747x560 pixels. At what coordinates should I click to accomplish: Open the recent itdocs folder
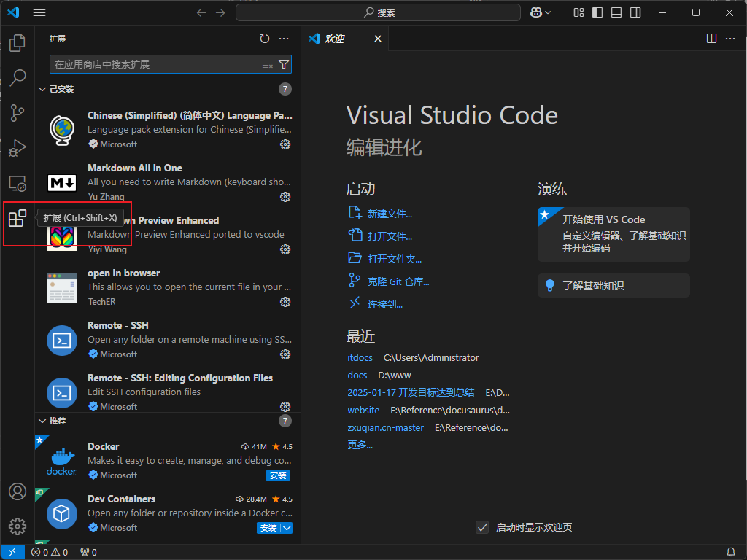[x=360, y=357]
